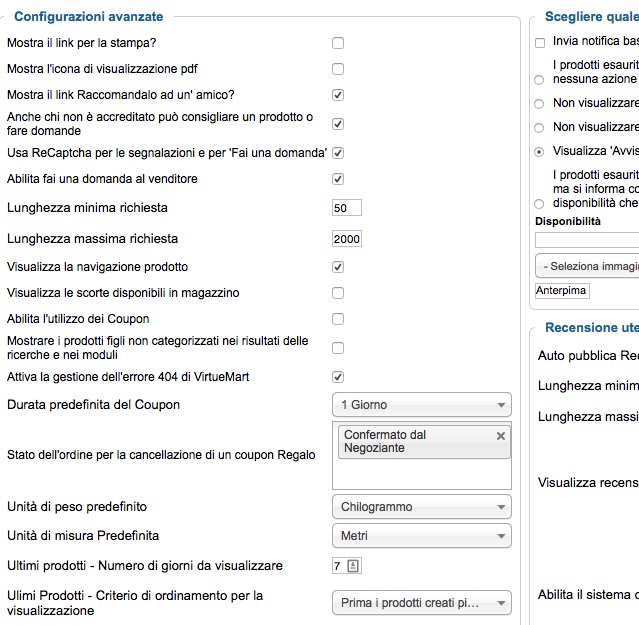Open 'Durata predefinita del Coupon' dropdown
Image resolution: width=639 pixels, height=625 pixels.
click(x=421, y=405)
